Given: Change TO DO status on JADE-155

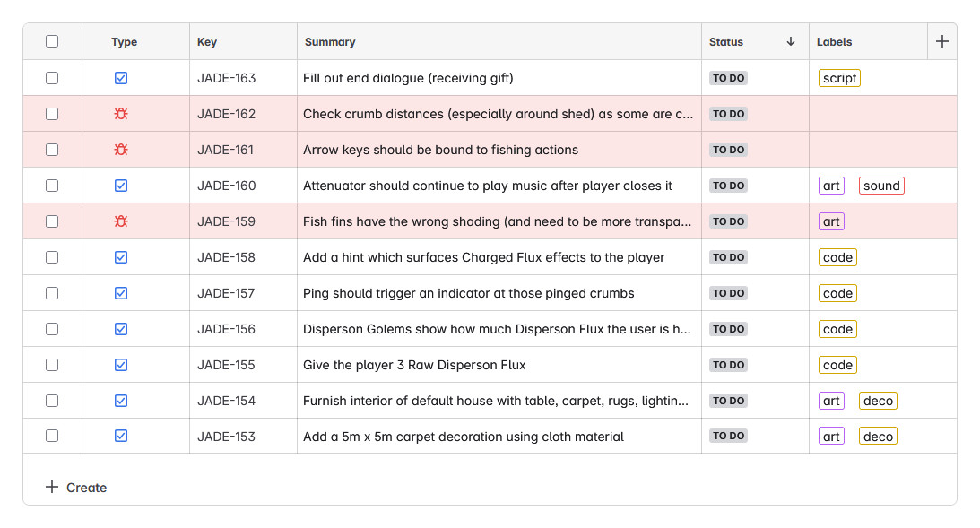Looking at the screenshot, I should click(728, 365).
